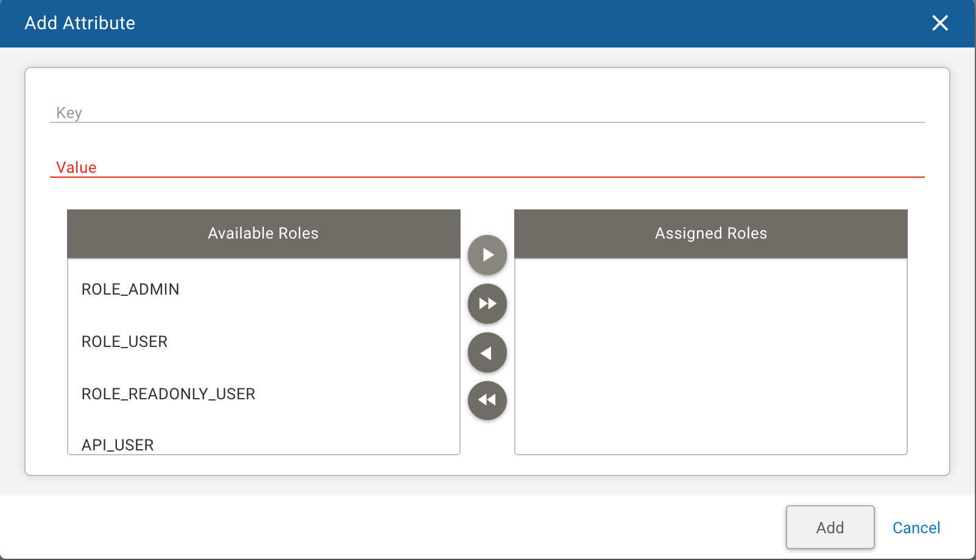Image resolution: width=976 pixels, height=560 pixels.
Task: Click the Add button
Action: pyautogui.click(x=830, y=527)
